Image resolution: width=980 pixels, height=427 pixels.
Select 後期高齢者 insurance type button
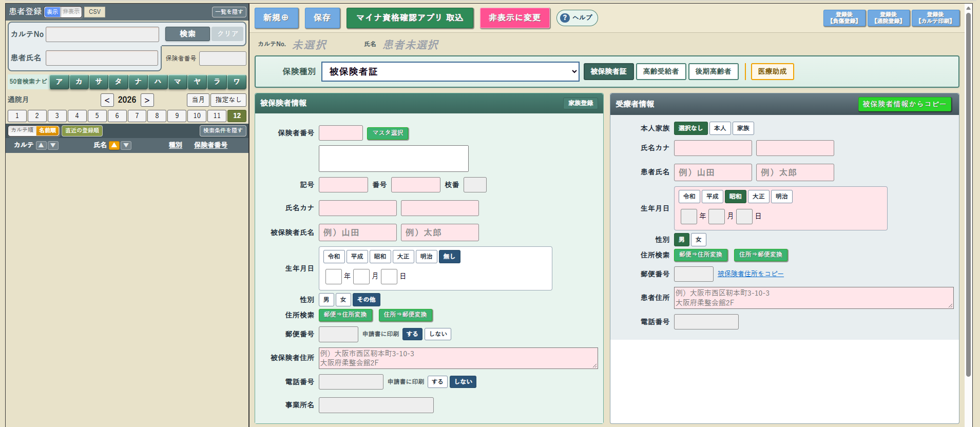713,72
